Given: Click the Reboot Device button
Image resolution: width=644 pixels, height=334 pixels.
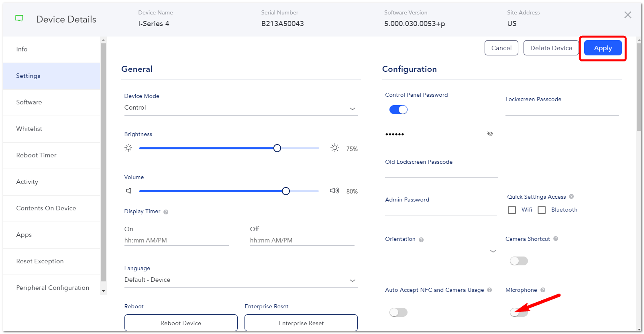Looking at the screenshot, I should click(x=181, y=323).
